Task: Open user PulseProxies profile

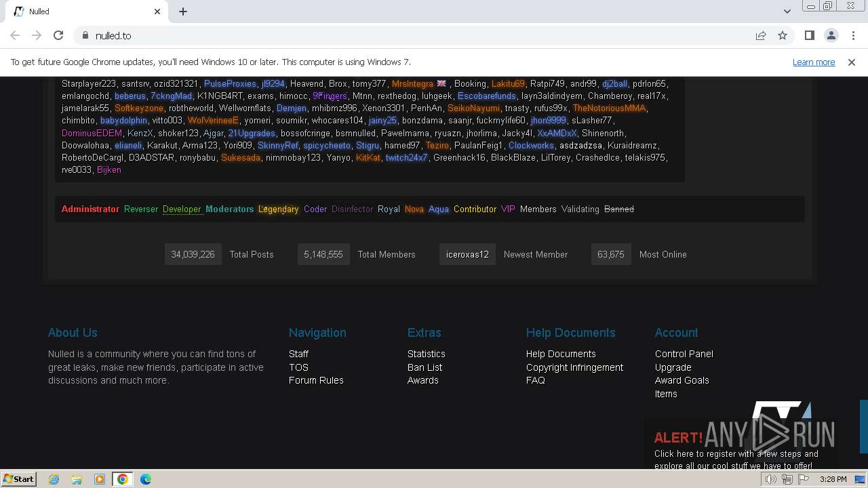Action: tap(230, 83)
